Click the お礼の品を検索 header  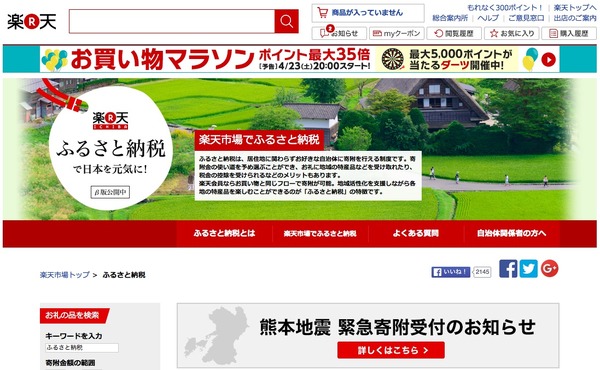pos(74,315)
